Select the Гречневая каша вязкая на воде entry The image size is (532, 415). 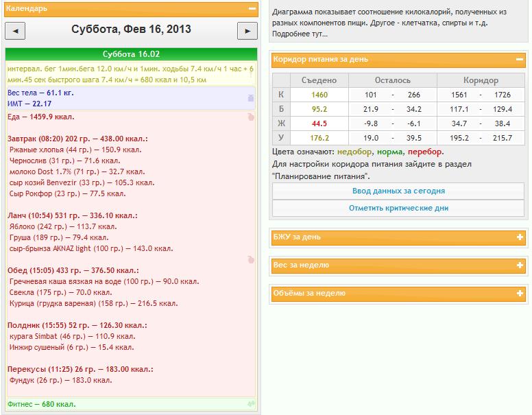point(104,281)
